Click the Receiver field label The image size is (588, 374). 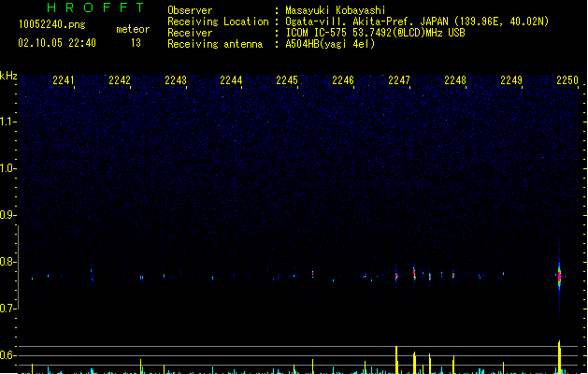coord(190,33)
